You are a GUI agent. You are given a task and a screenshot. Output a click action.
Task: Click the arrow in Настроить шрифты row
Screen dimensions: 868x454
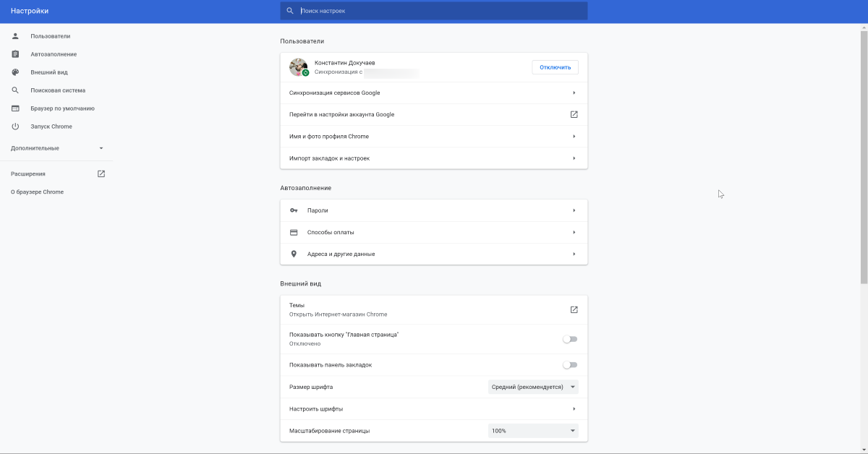[x=574, y=408]
